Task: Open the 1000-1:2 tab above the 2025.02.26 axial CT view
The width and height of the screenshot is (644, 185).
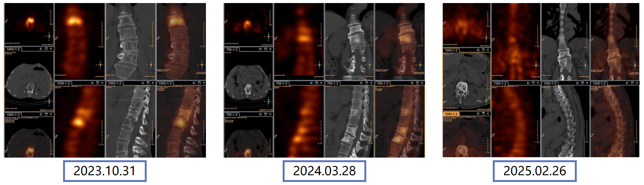Action: tap(451, 50)
